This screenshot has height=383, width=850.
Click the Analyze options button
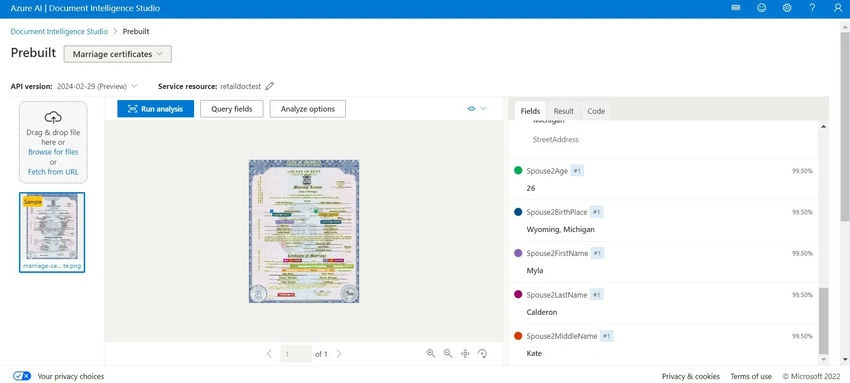point(308,109)
